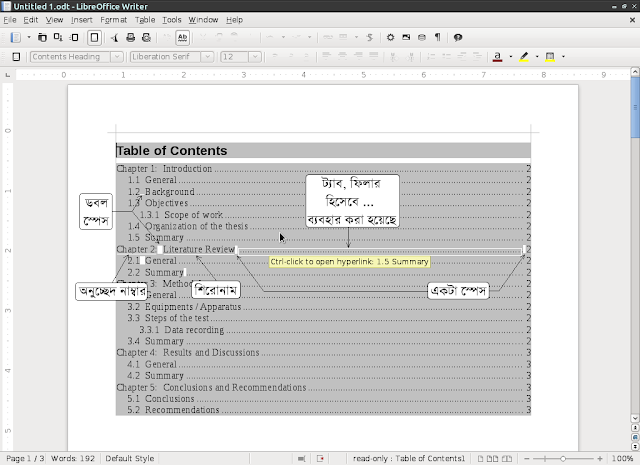Open the Font Color dropdown arrow

point(511,57)
